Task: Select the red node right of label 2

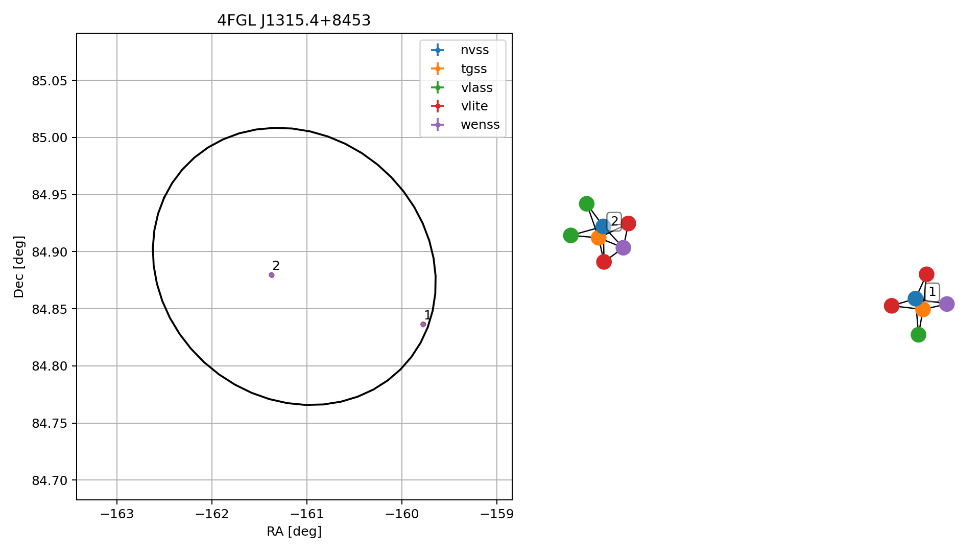Action: coord(628,223)
